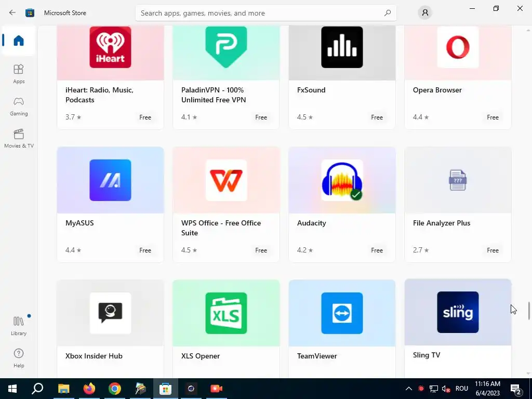Click the Free label on File Analyzer Plus card

pyautogui.click(x=493, y=250)
